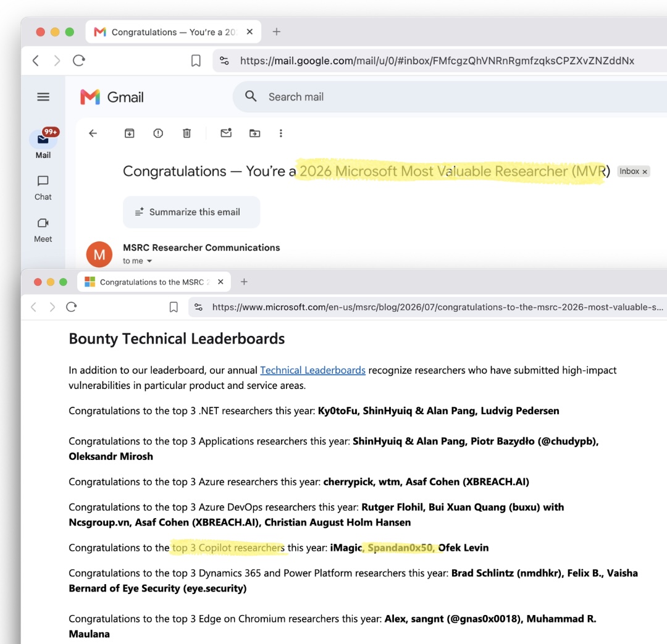Click Summarize this email button
This screenshot has height=644, width=667.
pos(191,212)
